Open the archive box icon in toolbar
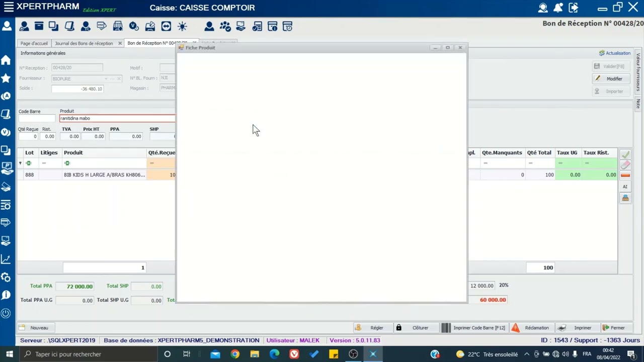The height and width of the screenshot is (362, 644). pyautogui.click(x=39, y=26)
